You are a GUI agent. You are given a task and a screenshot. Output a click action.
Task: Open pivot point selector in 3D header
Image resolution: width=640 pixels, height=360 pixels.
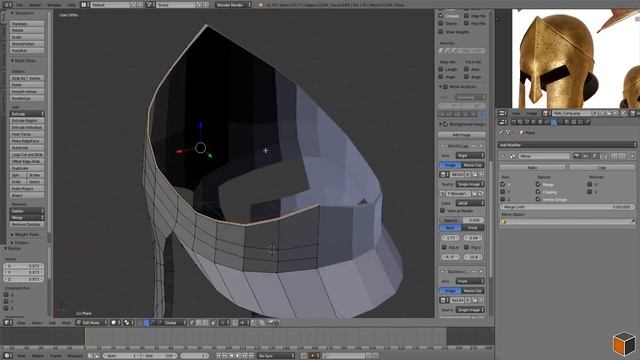(x=128, y=322)
